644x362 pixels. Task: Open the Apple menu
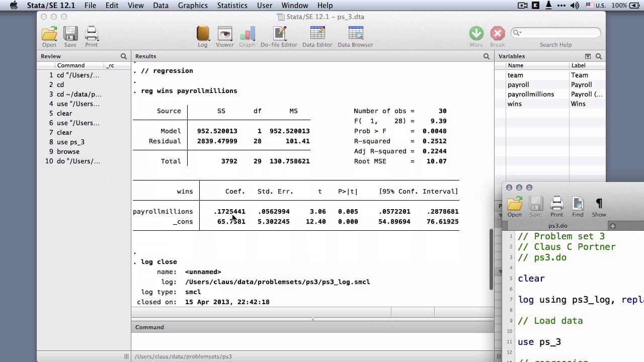[14, 6]
